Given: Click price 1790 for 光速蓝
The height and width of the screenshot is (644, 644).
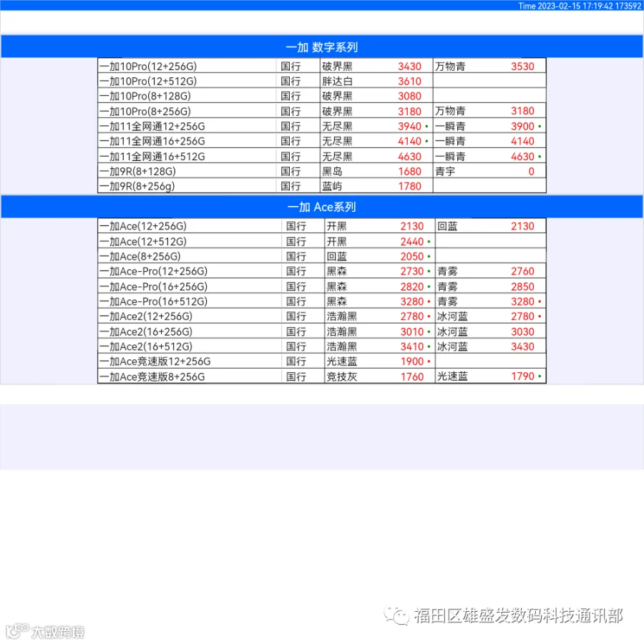Looking at the screenshot, I should pos(522,376).
